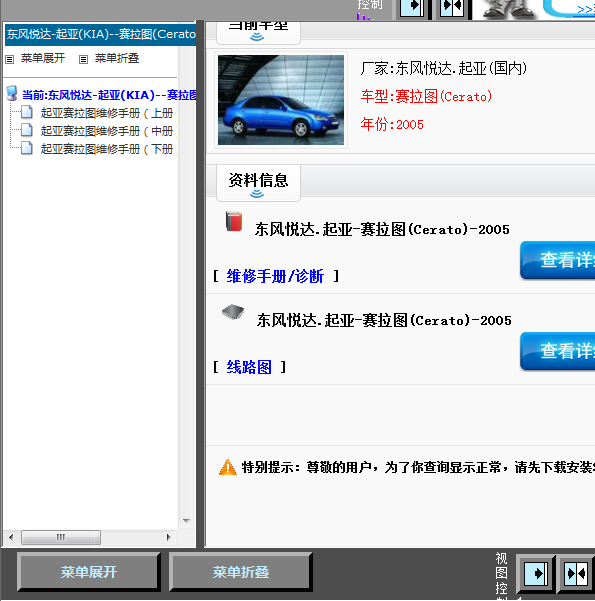The width and height of the screenshot is (595, 601).
Task: Click the title above 线路图
Action: [x=384, y=320]
